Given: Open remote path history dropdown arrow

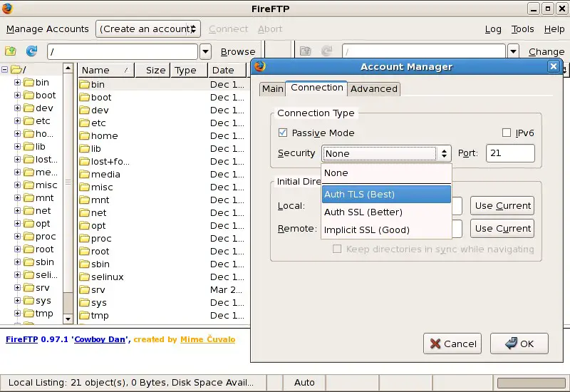Looking at the screenshot, I should point(513,51).
